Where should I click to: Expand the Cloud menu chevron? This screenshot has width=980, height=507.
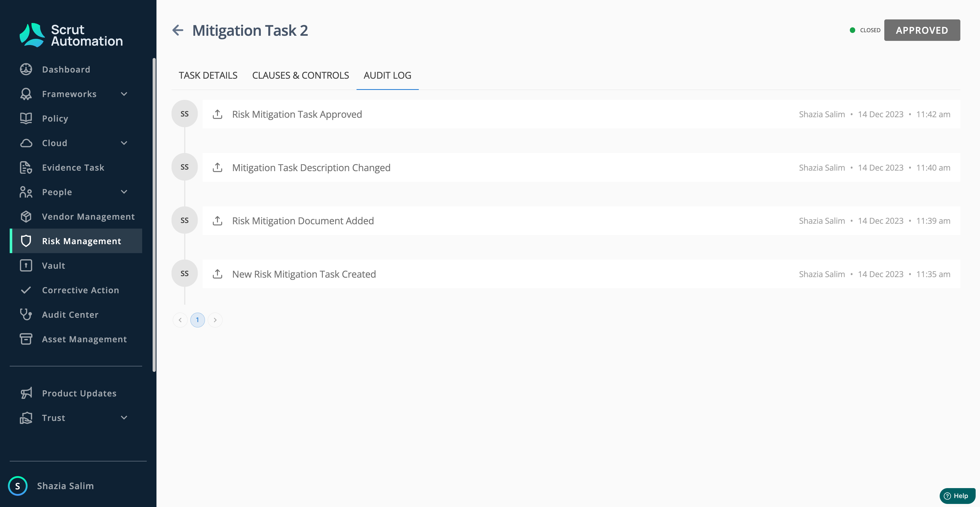(124, 143)
